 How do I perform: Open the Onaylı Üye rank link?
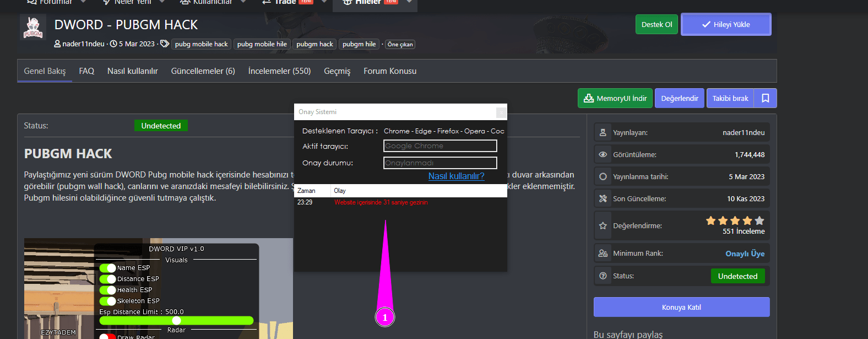(745, 254)
